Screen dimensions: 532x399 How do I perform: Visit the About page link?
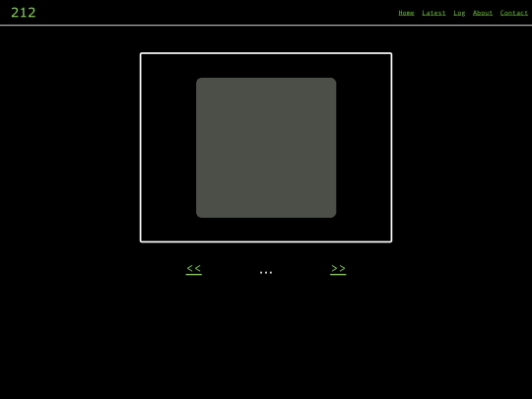coord(483,13)
